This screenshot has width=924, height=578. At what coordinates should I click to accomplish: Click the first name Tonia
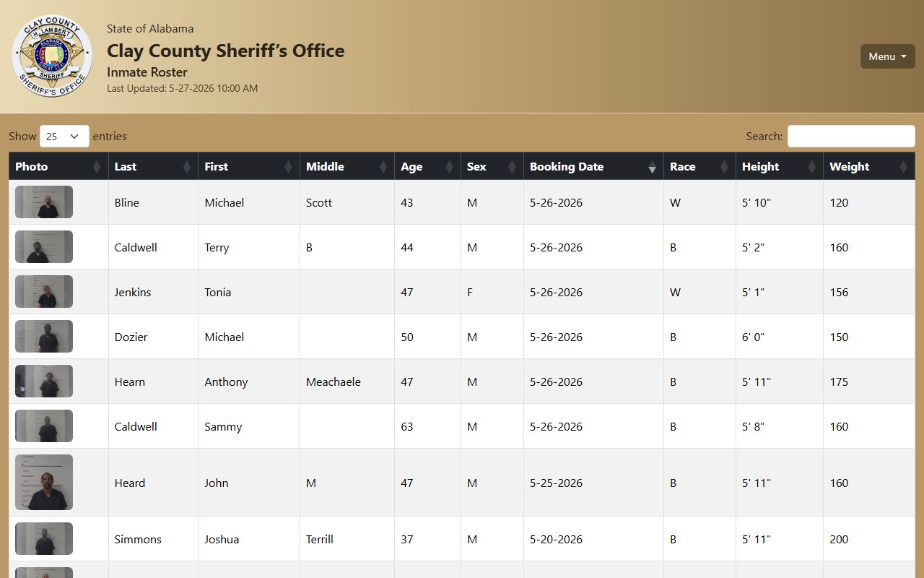click(218, 292)
